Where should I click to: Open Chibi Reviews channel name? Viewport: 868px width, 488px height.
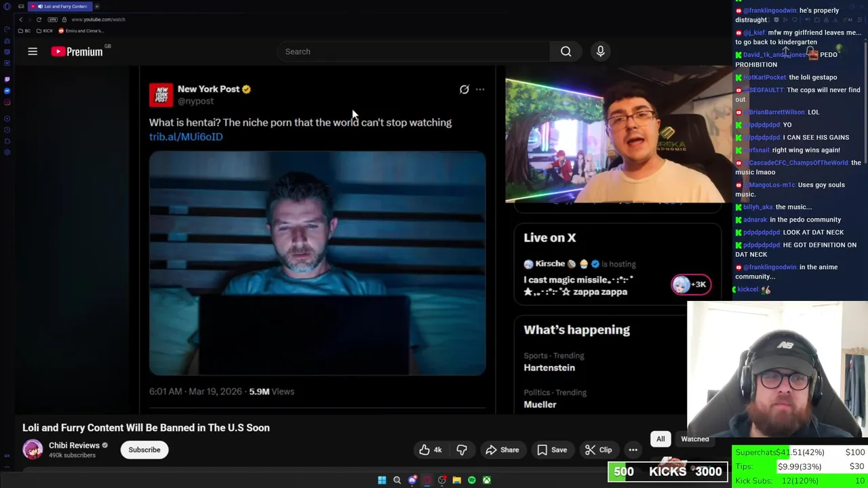75,445
